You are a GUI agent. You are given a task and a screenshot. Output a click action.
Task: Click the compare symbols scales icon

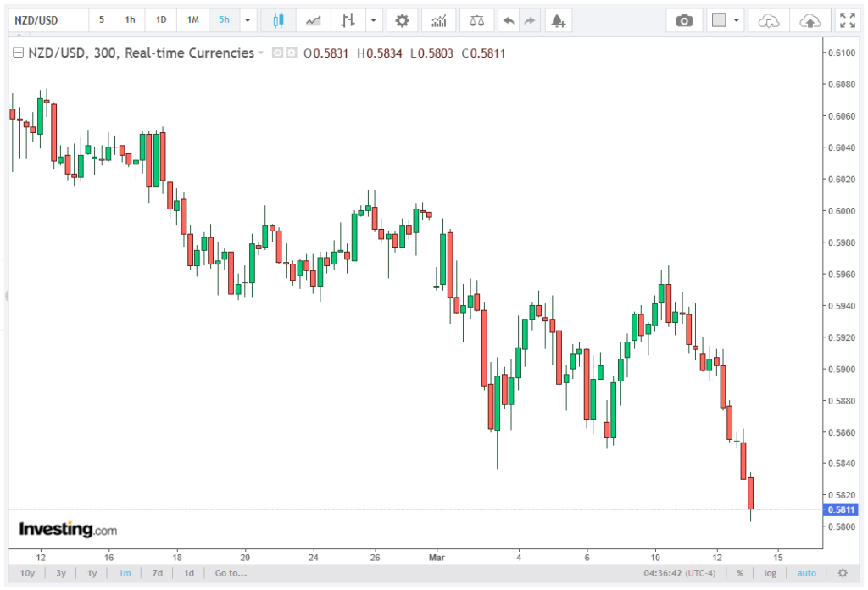click(477, 19)
